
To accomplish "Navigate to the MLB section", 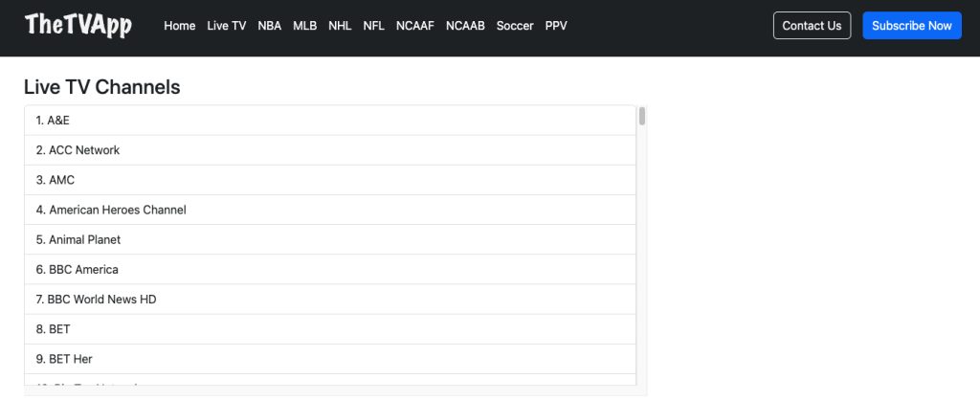I will 305,26.
